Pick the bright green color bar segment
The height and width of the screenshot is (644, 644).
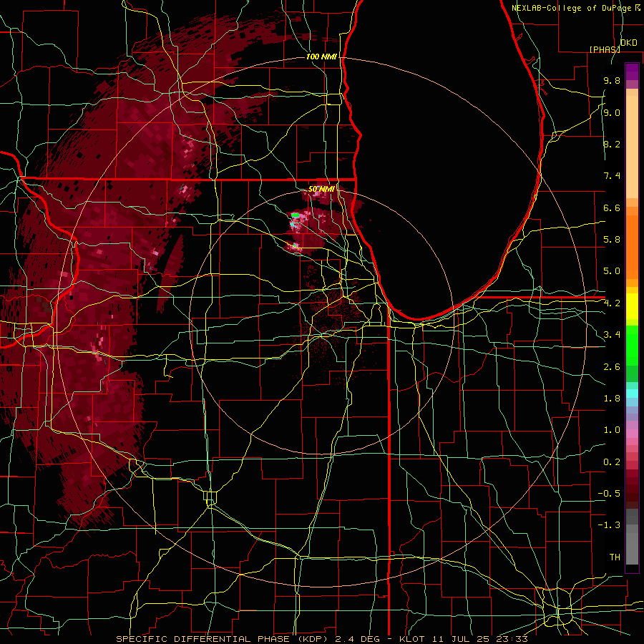click(x=632, y=345)
